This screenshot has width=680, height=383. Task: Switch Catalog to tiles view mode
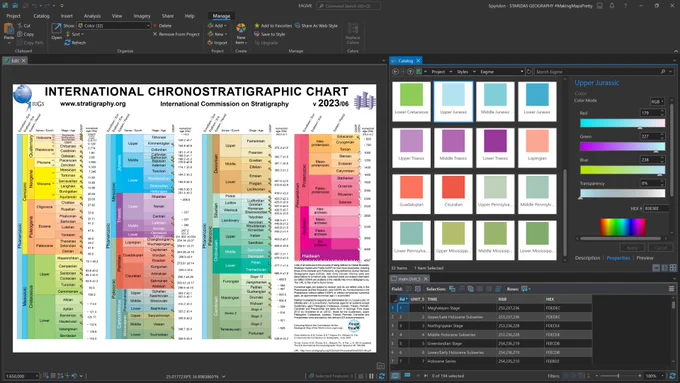pyautogui.click(x=673, y=268)
